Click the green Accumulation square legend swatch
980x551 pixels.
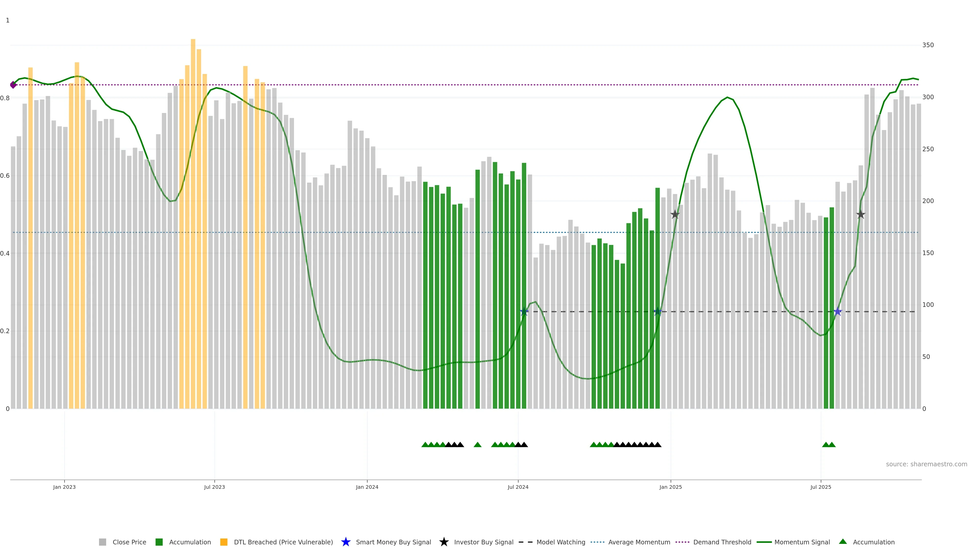(159, 542)
